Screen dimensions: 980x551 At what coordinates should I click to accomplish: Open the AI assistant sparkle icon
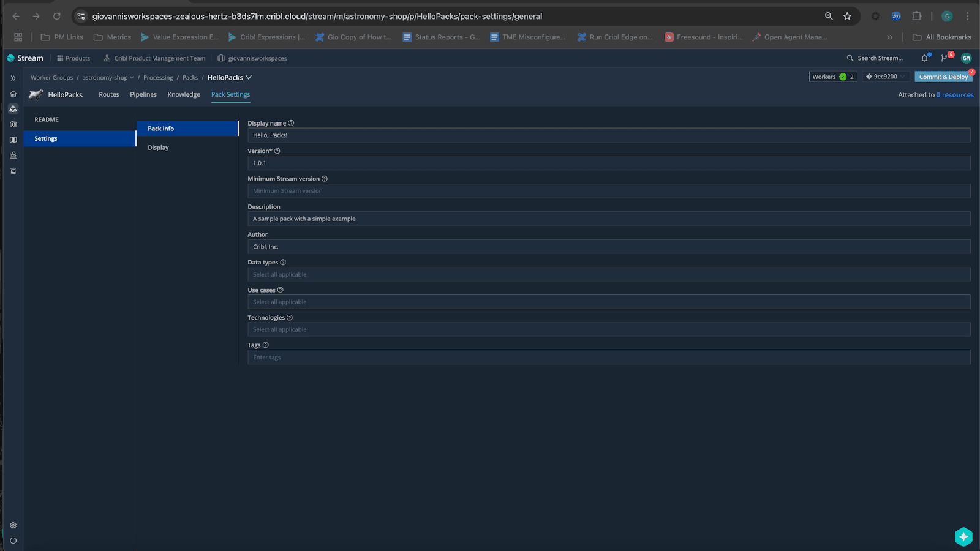tap(963, 536)
